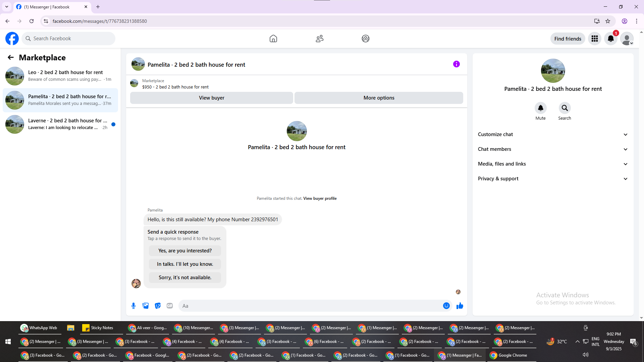Click the browser address bar URL
Image resolution: width=644 pixels, height=362 pixels.
[100, 21]
